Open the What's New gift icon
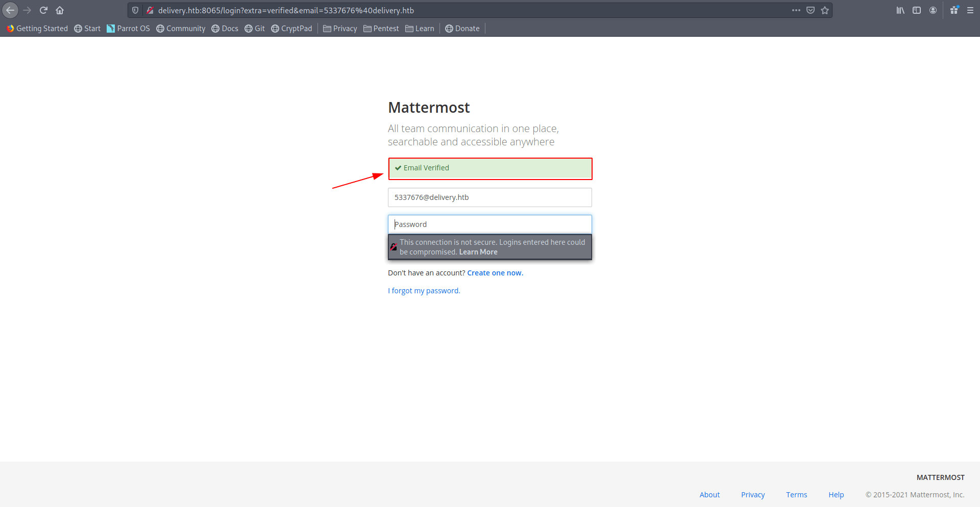 tap(954, 10)
